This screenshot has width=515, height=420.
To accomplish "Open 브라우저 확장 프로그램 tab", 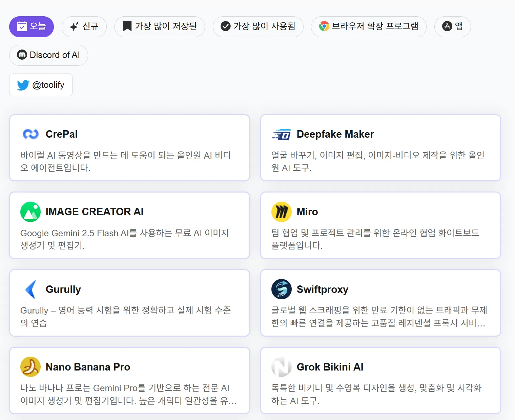I will 369,27.
